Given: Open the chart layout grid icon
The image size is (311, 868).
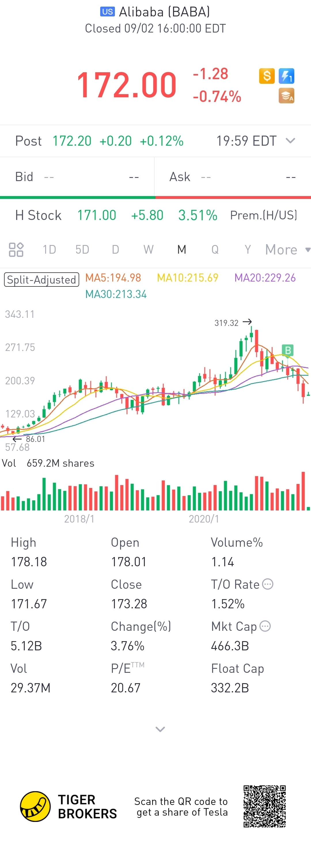Looking at the screenshot, I should point(16,250).
